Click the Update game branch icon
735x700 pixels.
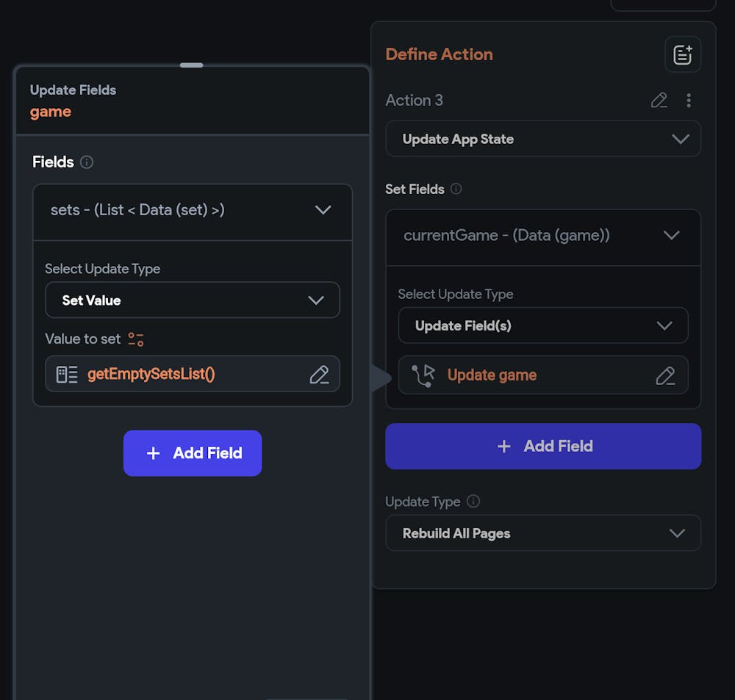click(423, 375)
